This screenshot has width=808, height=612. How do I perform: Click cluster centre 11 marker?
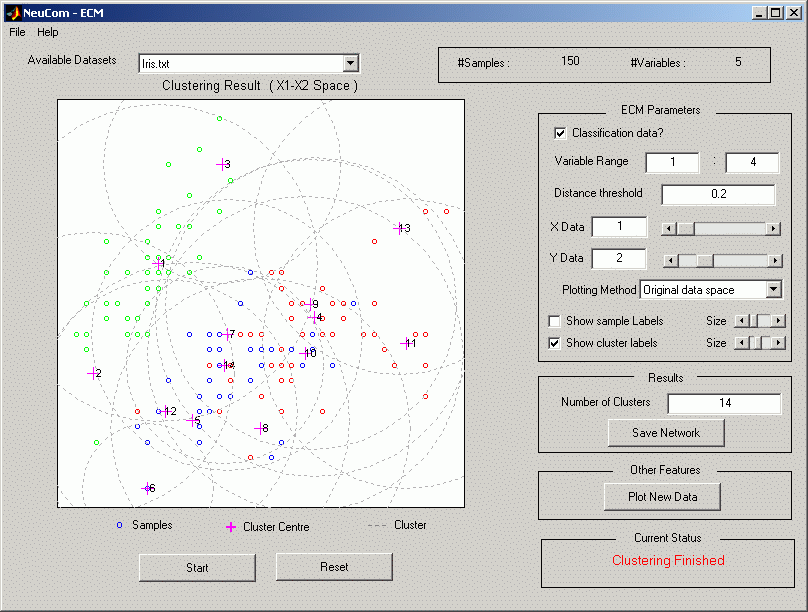coord(406,343)
